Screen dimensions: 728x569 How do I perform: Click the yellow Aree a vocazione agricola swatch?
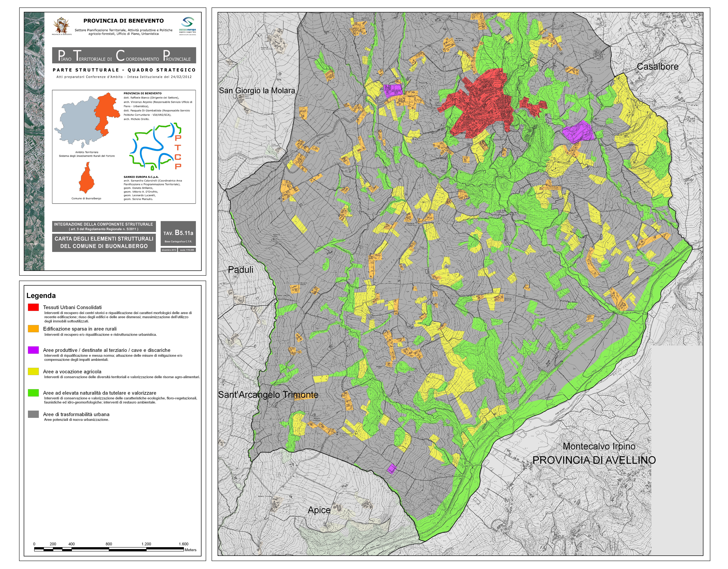[x=33, y=371]
